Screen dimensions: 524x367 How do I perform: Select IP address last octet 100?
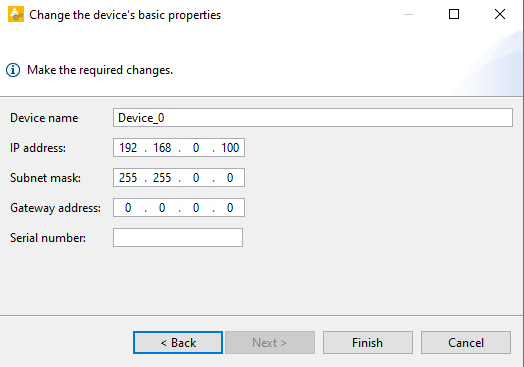tap(230, 148)
